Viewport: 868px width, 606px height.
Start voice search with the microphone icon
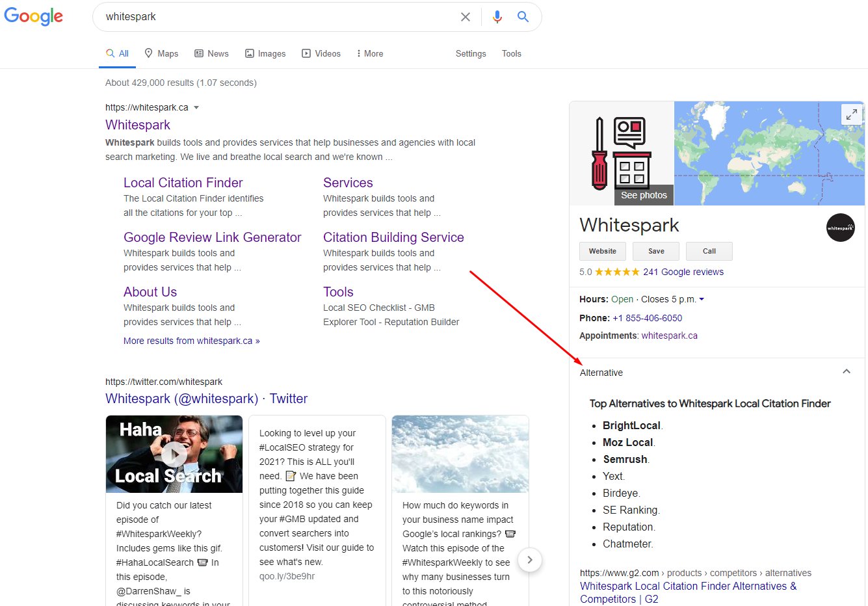pos(497,17)
